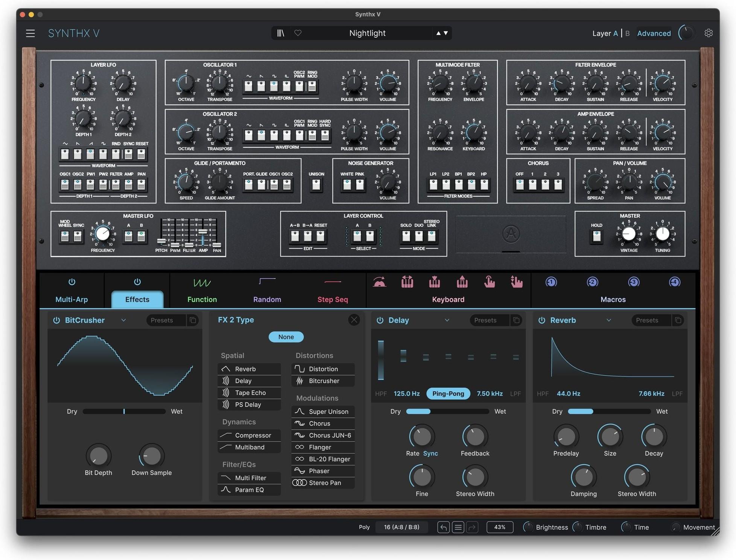Switch to the Function tab

(x=202, y=299)
